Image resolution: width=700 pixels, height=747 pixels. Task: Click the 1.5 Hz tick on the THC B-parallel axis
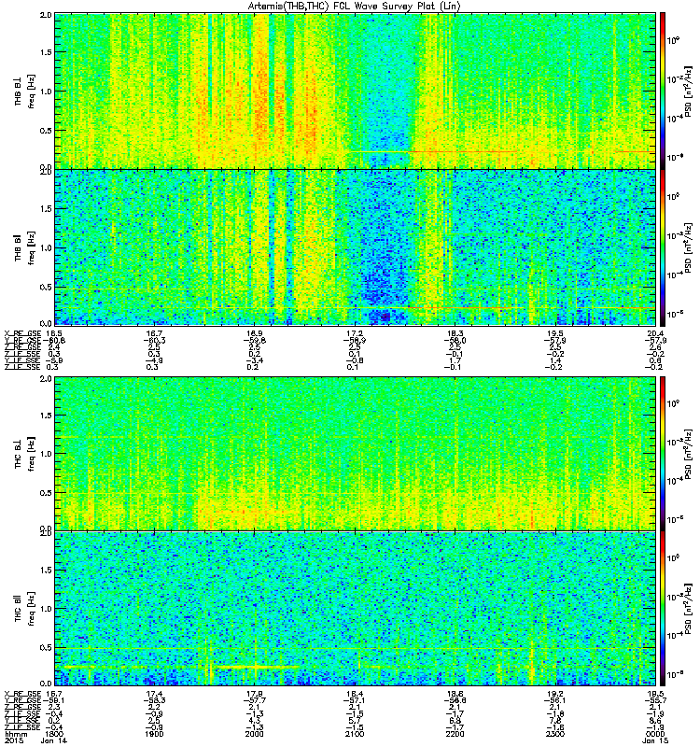tap(46, 570)
